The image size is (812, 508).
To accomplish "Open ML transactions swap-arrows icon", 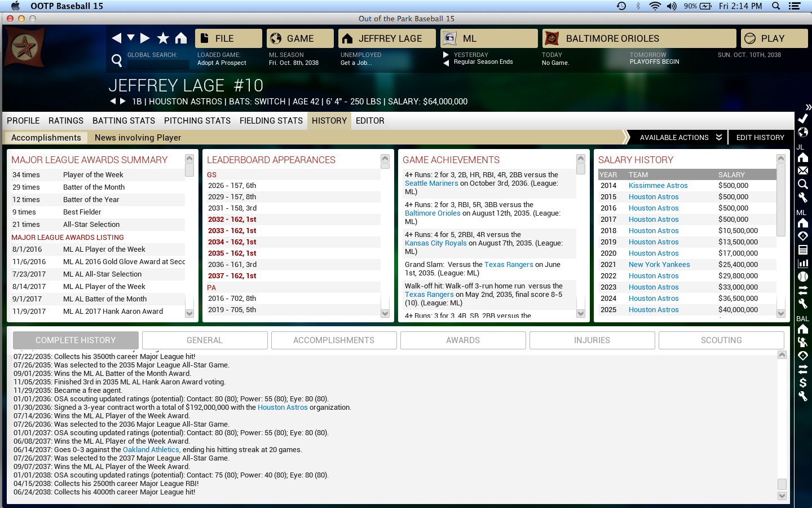I will pos(803,290).
